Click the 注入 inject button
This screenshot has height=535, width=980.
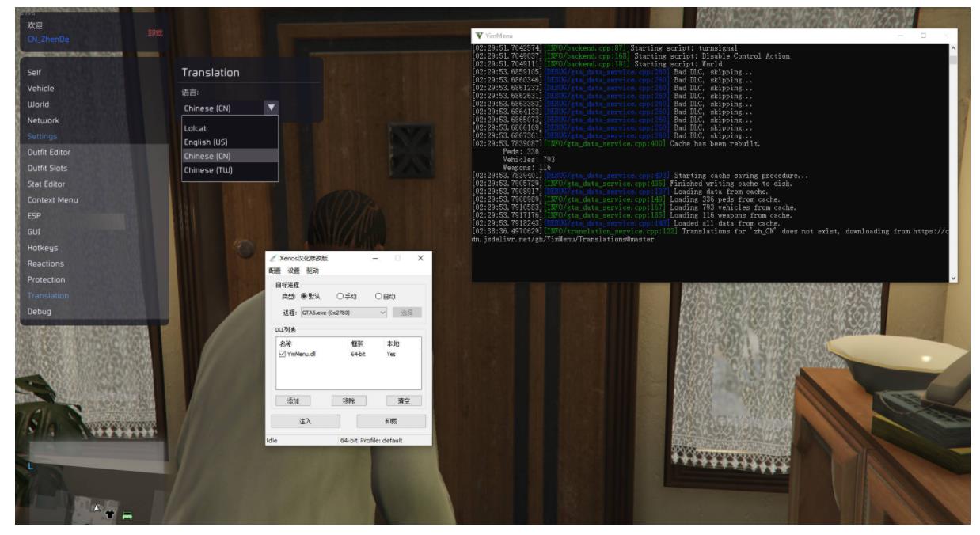(306, 421)
